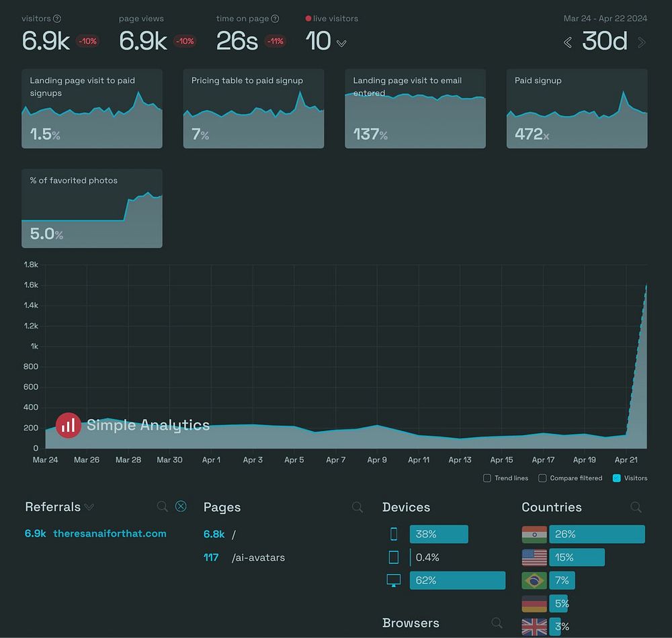
Task: Click the Mar 24 chart axis label
Action: click(45, 460)
